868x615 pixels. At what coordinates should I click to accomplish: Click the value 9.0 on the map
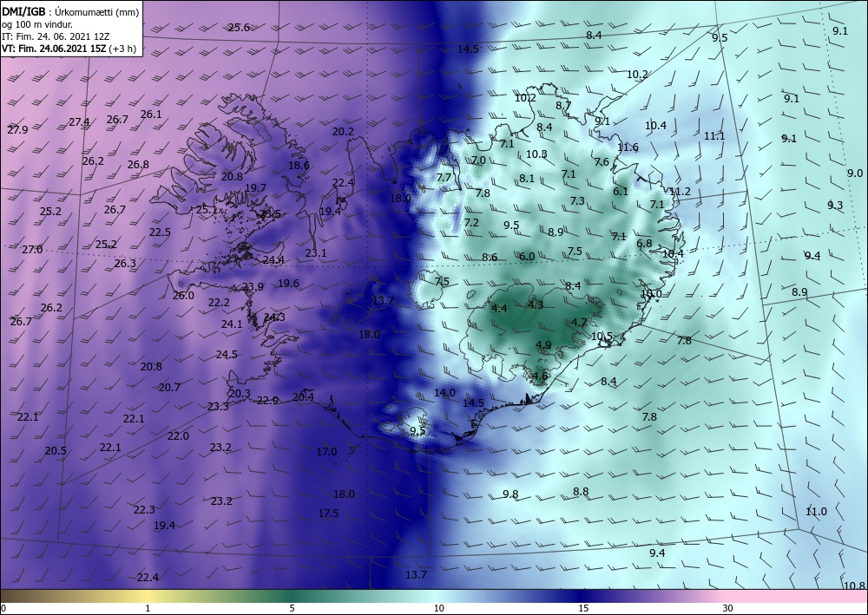855,173
